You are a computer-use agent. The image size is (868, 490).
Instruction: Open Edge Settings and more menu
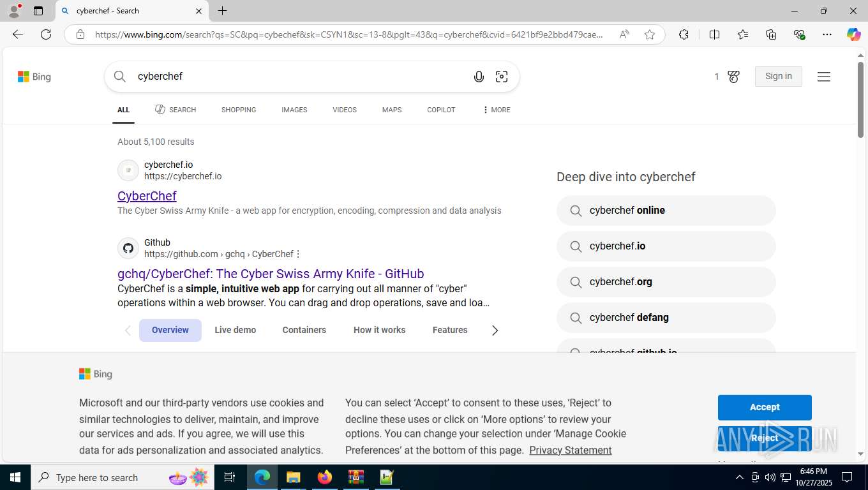click(x=827, y=34)
